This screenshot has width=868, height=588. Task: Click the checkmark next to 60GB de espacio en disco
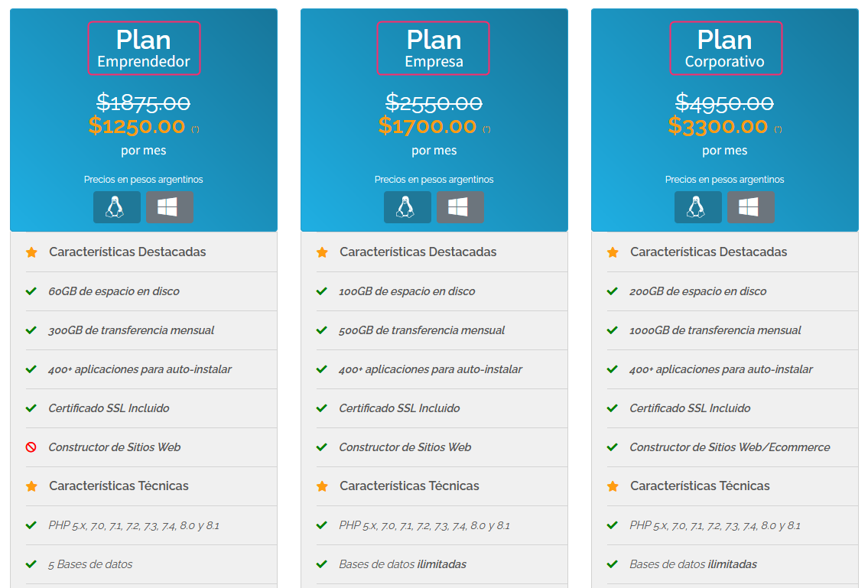(31, 291)
